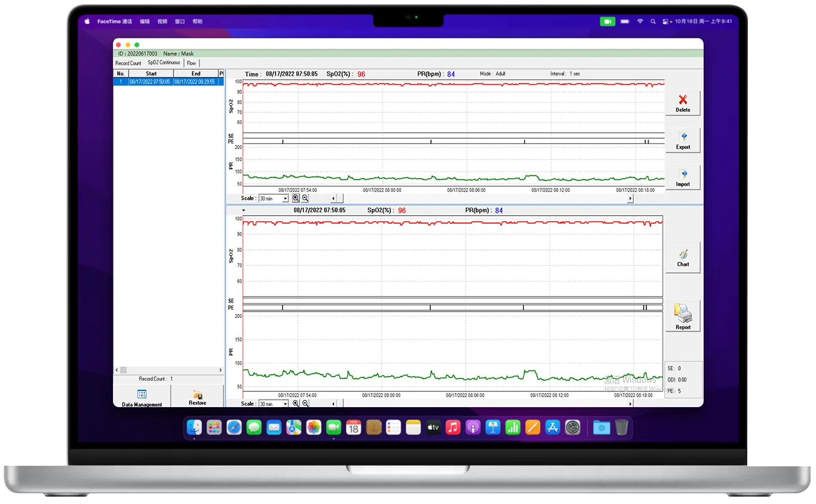Zoom out on the lower chart

[x=305, y=404]
